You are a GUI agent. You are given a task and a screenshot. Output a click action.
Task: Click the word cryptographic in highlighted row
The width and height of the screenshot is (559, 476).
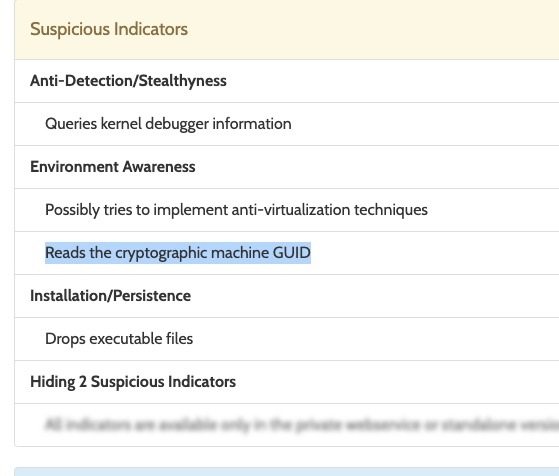[161, 253]
